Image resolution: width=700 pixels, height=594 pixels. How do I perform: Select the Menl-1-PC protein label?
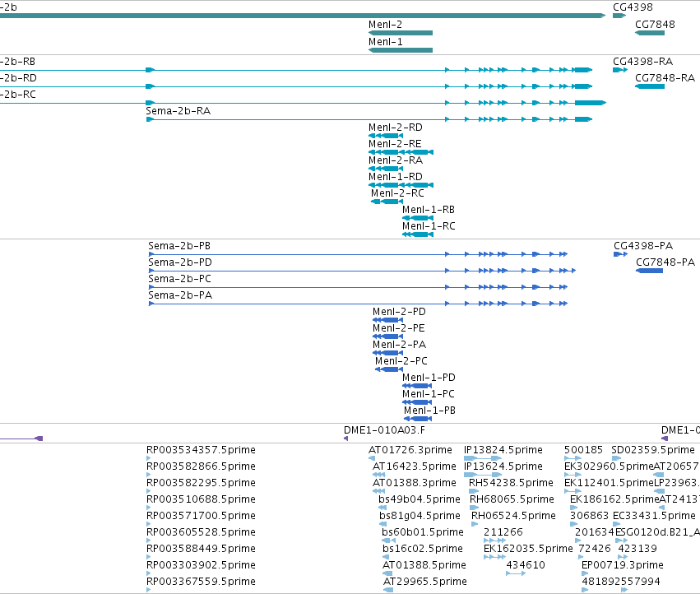click(428, 394)
